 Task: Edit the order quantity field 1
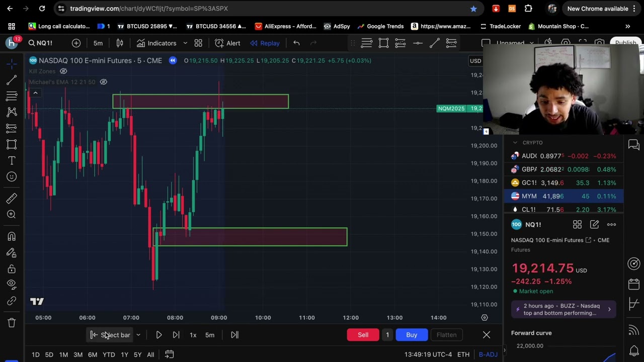click(x=387, y=335)
